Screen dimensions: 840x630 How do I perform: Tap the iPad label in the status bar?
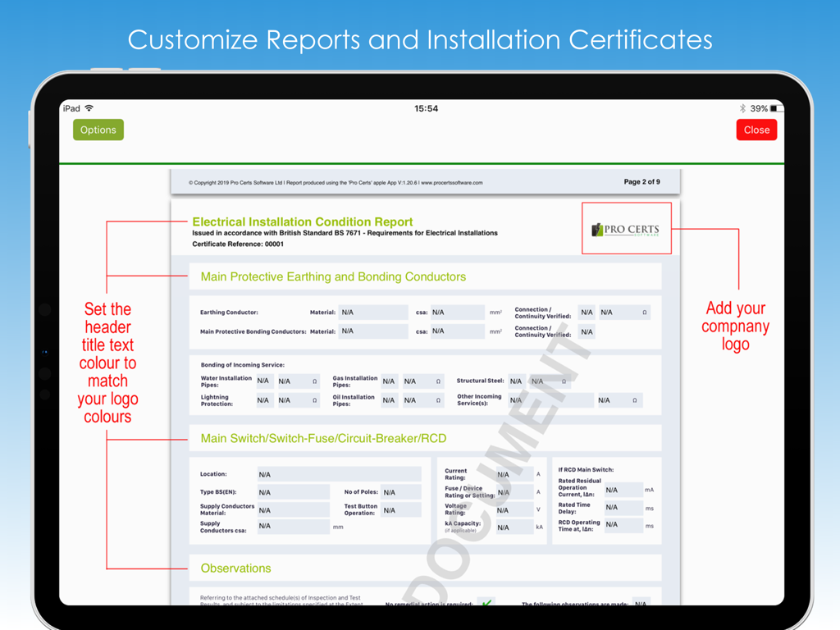coord(71,107)
